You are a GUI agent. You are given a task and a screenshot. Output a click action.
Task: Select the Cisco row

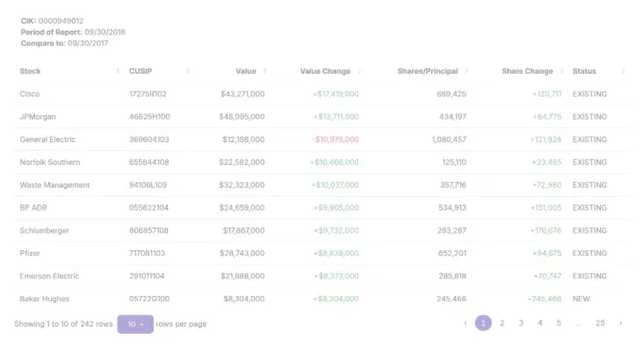point(322,94)
